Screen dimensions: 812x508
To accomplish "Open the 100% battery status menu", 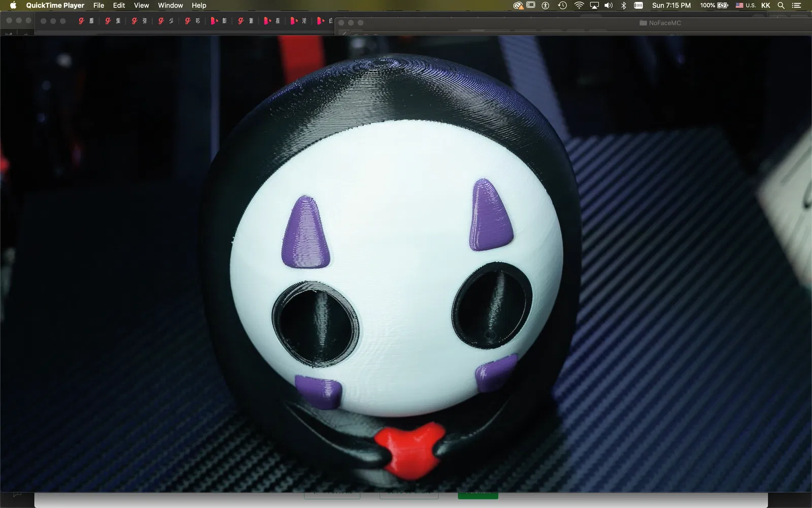I will point(714,6).
